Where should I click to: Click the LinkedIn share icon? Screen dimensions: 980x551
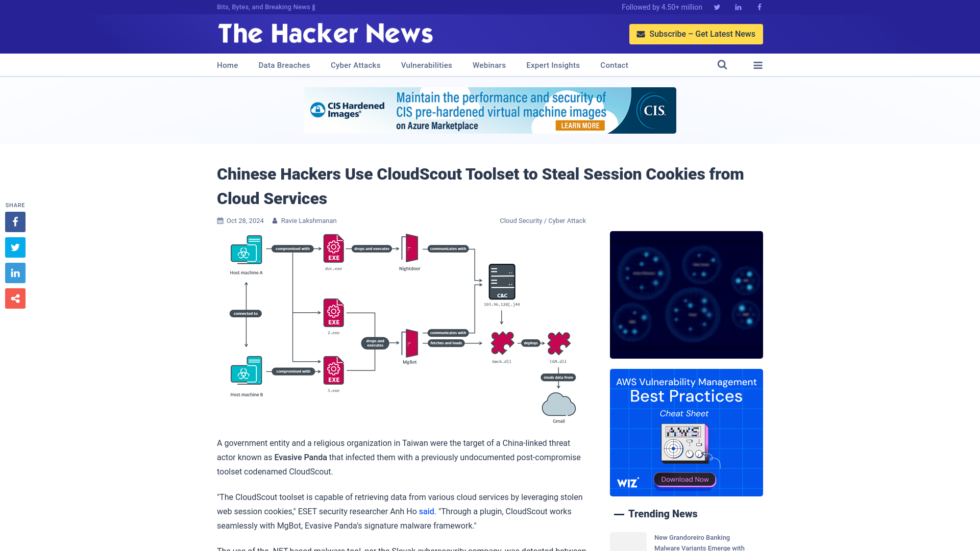pyautogui.click(x=15, y=272)
